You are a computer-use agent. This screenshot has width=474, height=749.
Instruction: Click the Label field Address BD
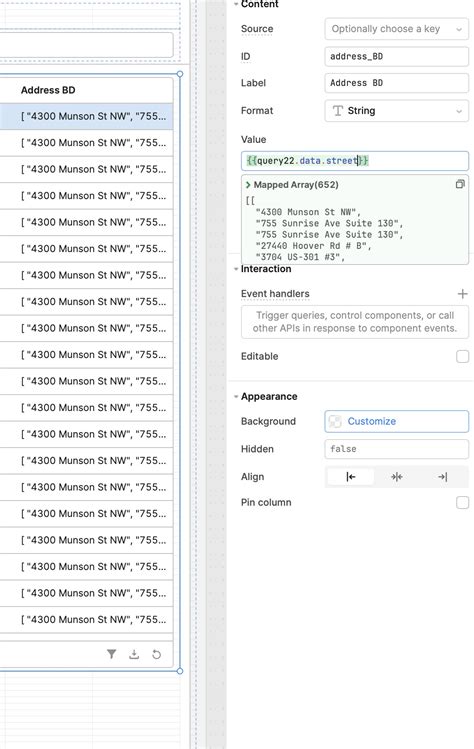pyautogui.click(x=397, y=83)
